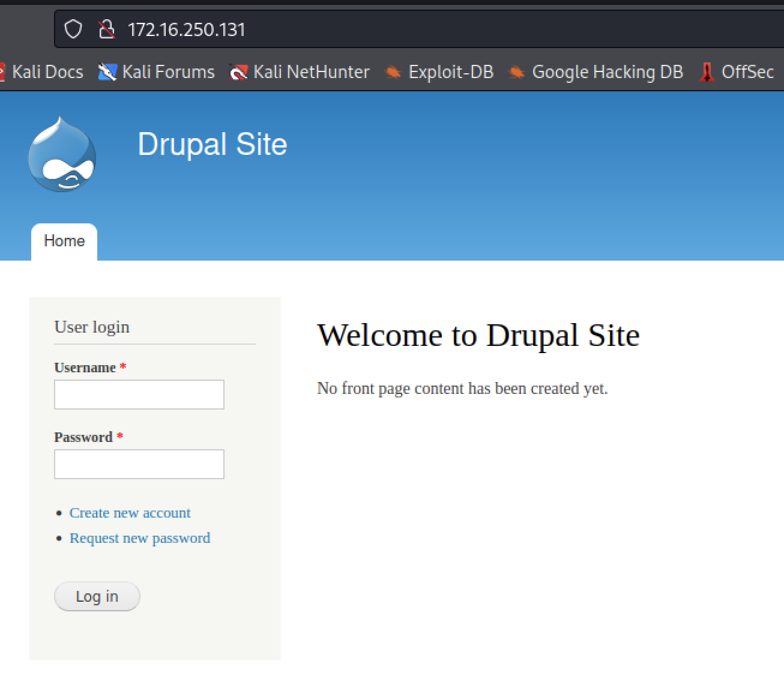Open the tracking protection shield icon
This screenshot has width=784, height=675.
tap(73, 28)
